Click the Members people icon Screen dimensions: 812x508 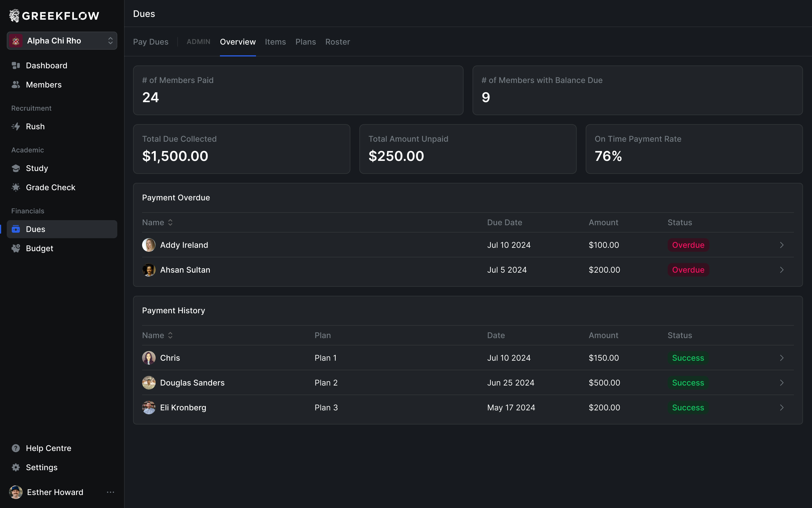point(16,85)
